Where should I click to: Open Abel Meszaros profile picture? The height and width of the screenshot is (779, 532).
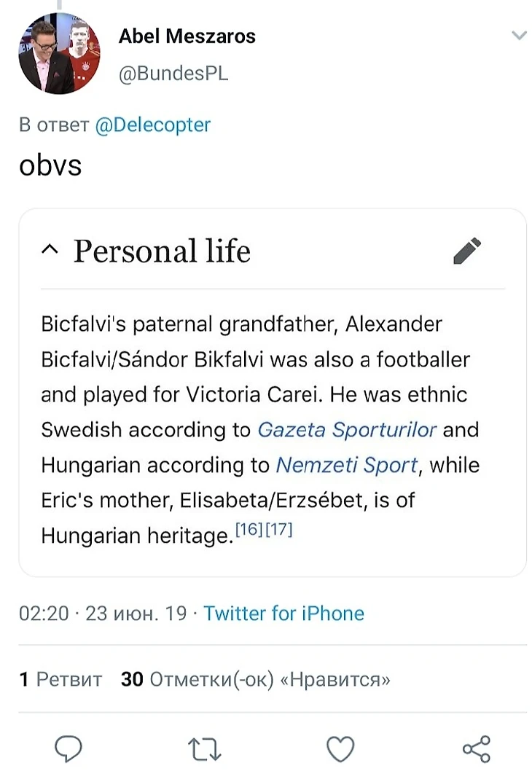(x=59, y=53)
